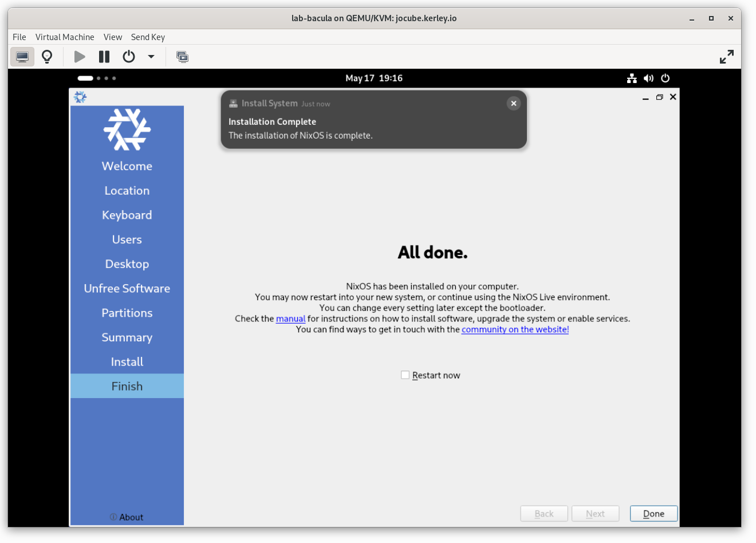Click the volume icon in top bar
The height and width of the screenshot is (543, 756).
click(648, 78)
